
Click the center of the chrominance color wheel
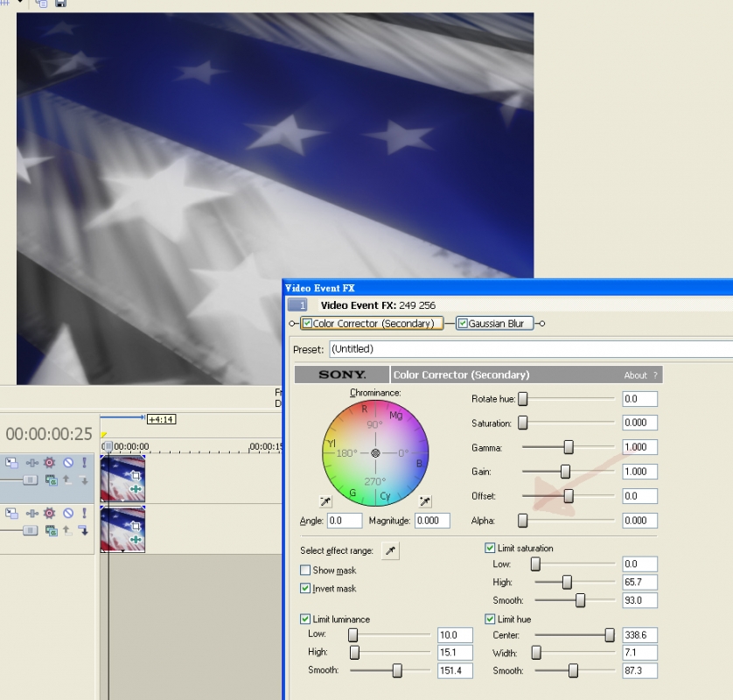375,453
